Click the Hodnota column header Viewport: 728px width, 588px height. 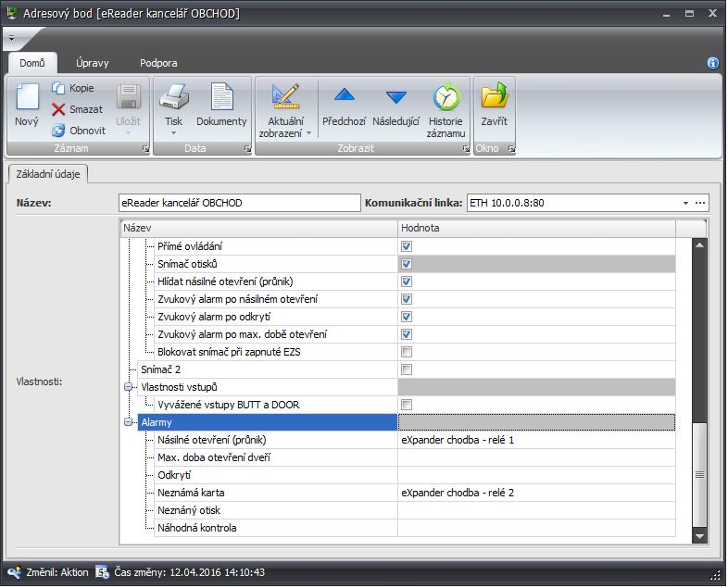536,229
